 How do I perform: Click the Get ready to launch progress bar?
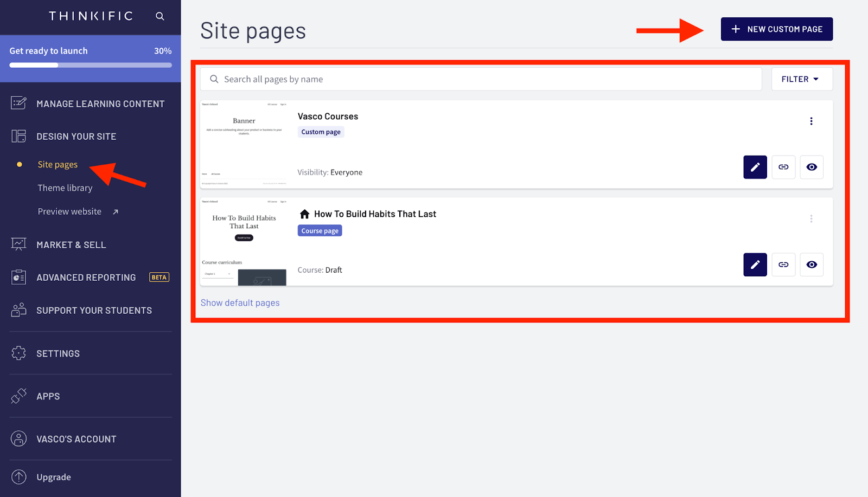click(91, 65)
